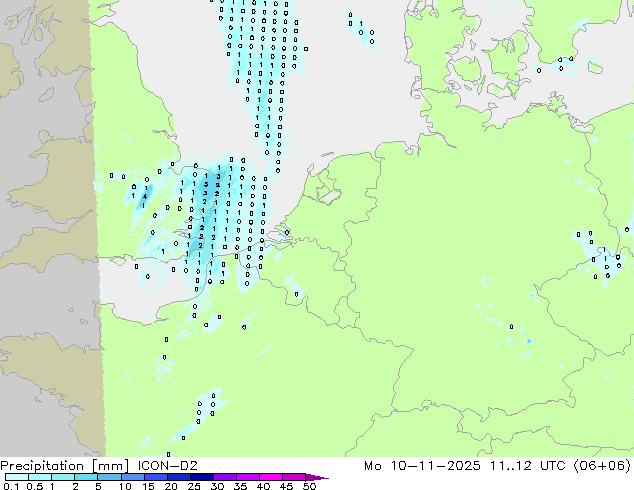Image resolution: width=634 pixels, height=490 pixels.
Task: Click the 'ICON-D2' model label
Action: 167,466
